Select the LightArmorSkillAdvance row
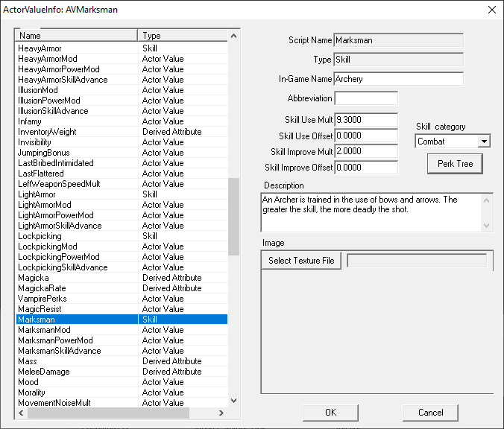Viewport: 504px width, 429px height. [122, 226]
